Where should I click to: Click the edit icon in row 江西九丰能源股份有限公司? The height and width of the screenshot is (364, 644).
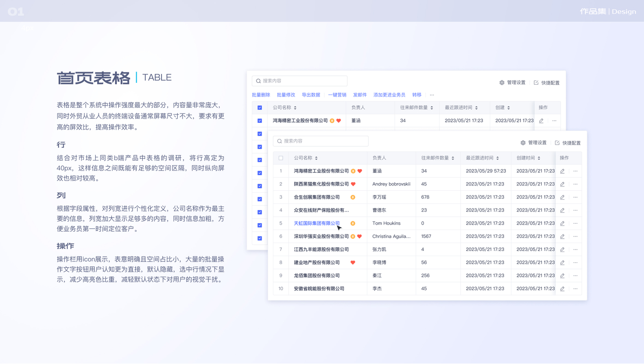[562, 250]
